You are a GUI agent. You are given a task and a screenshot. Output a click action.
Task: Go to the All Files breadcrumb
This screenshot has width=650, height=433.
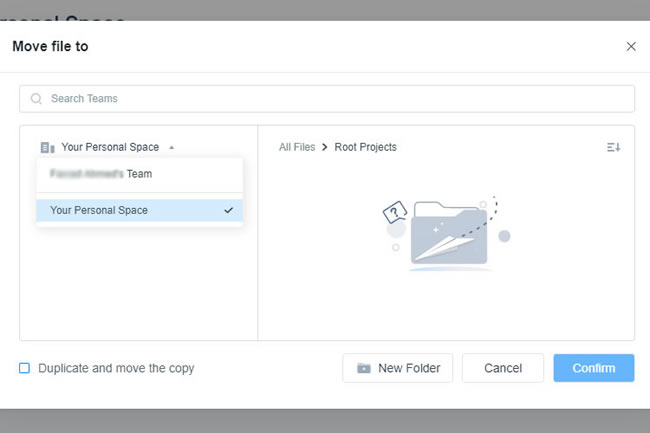297,147
